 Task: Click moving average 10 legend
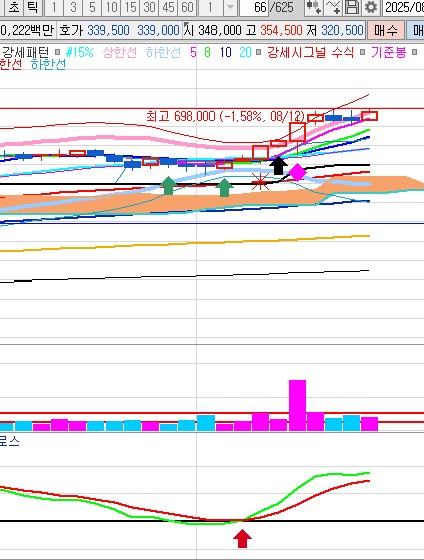click(x=225, y=52)
